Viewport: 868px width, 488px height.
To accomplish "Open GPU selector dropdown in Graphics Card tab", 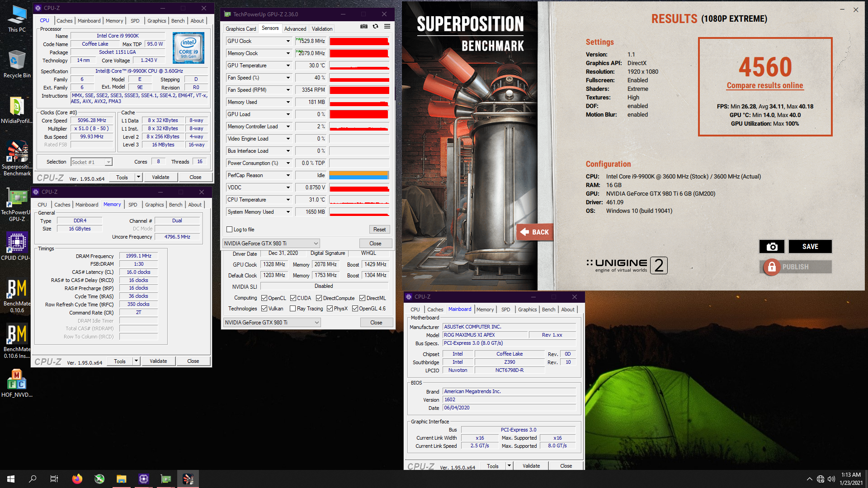I will 272,323.
